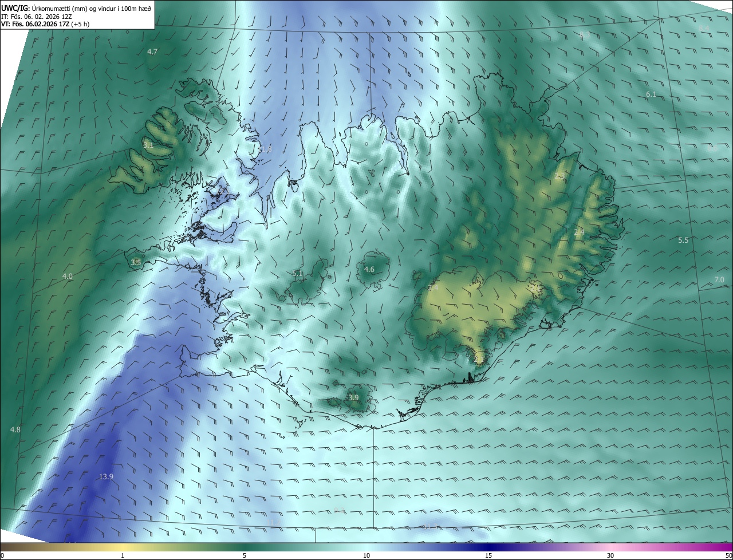This screenshot has width=733, height=560.
Task: Click the 2.3 value in northeast Iceland
Action: point(560,176)
